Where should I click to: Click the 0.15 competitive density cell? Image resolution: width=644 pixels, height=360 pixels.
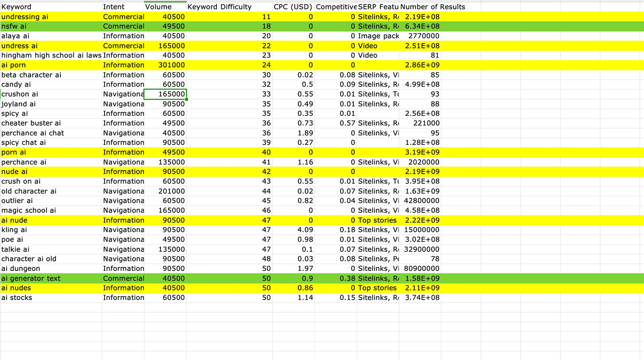point(336,298)
